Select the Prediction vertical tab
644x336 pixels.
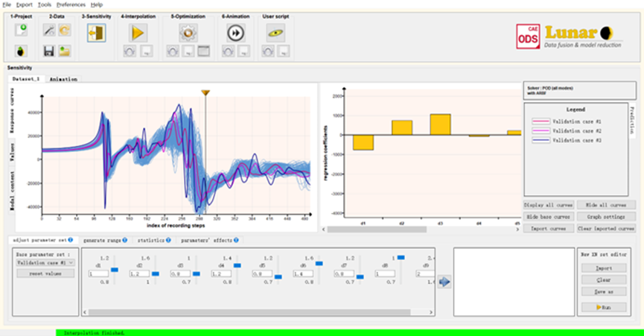click(x=632, y=121)
